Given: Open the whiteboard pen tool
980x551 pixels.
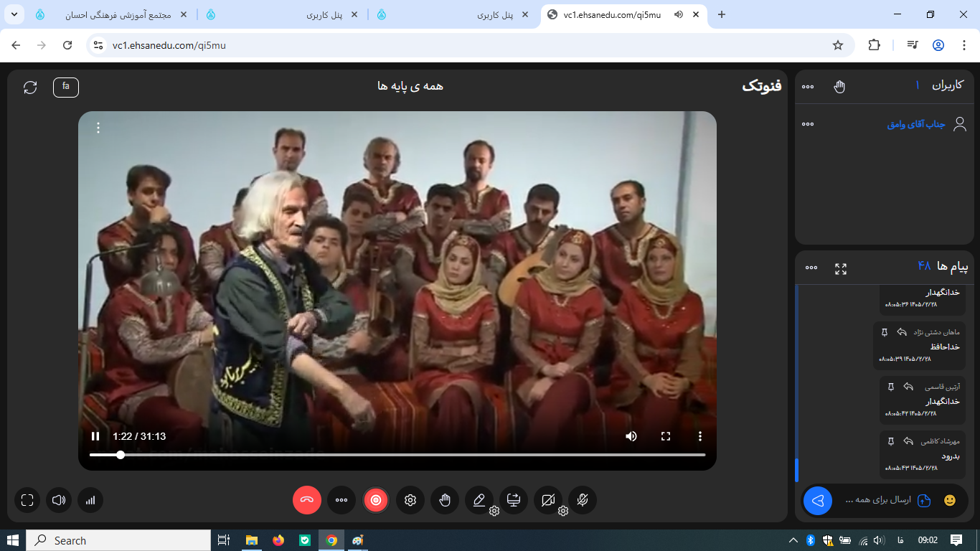Looking at the screenshot, I should 479,500.
